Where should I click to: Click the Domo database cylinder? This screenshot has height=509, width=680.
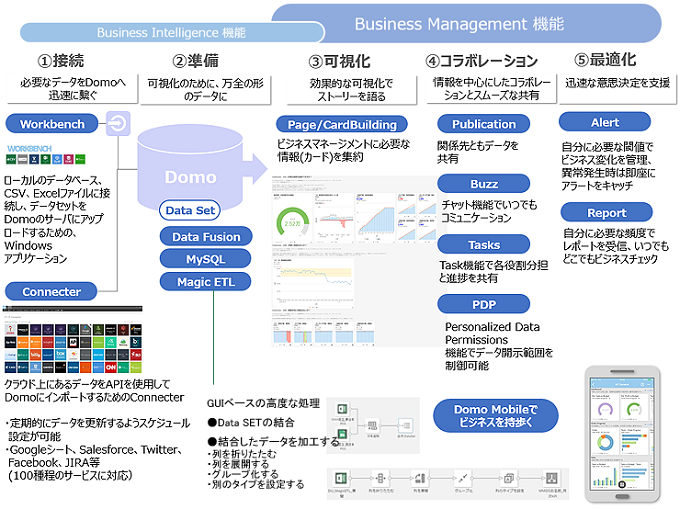coord(190,167)
